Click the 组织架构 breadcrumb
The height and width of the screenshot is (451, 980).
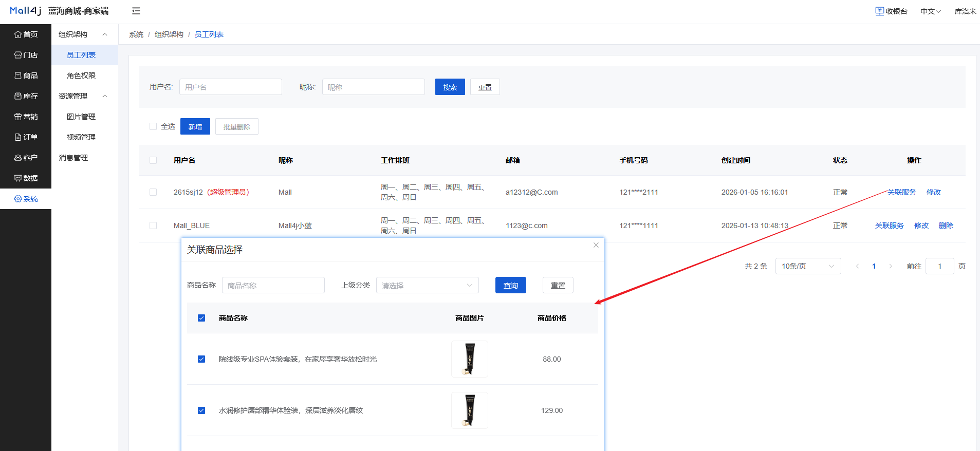click(x=169, y=34)
